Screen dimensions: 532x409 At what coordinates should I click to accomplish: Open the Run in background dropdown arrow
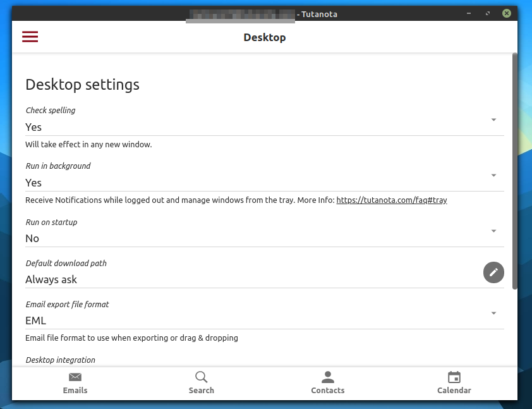point(493,175)
